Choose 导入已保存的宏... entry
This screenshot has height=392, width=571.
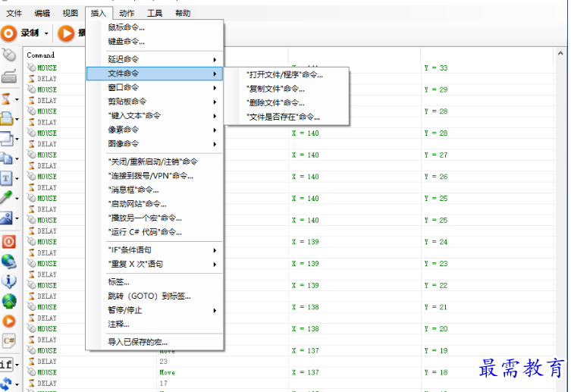point(155,342)
